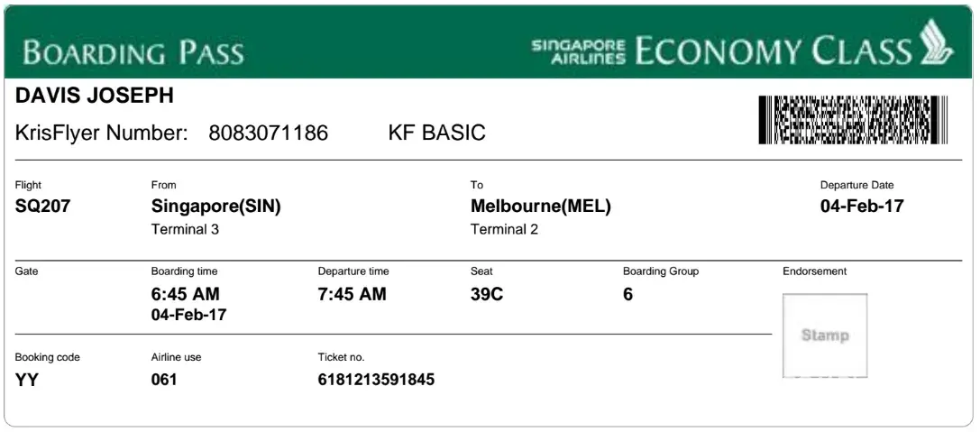Click boarding group number 6
The image size is (980, 432).
pyautogui.click(x=628, y=295)
